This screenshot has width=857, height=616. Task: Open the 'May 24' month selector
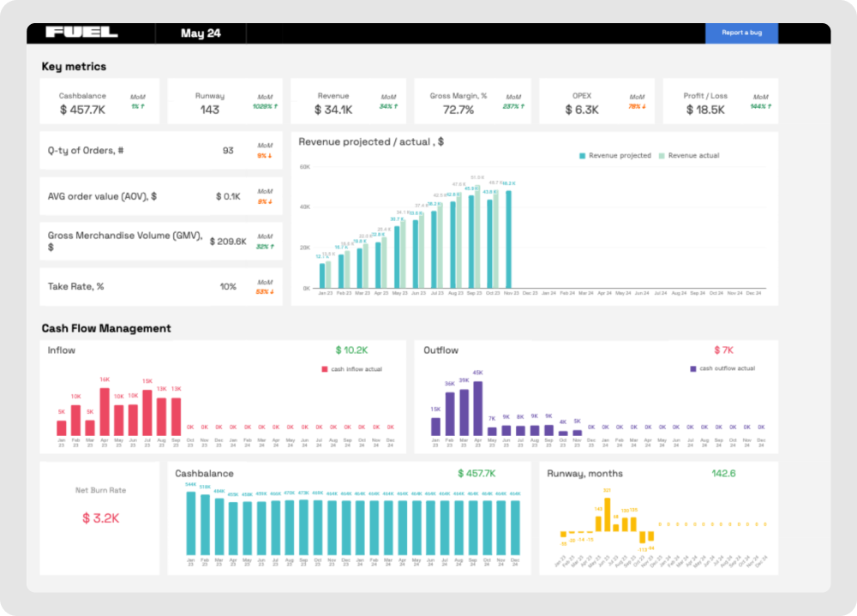[202, 33]
